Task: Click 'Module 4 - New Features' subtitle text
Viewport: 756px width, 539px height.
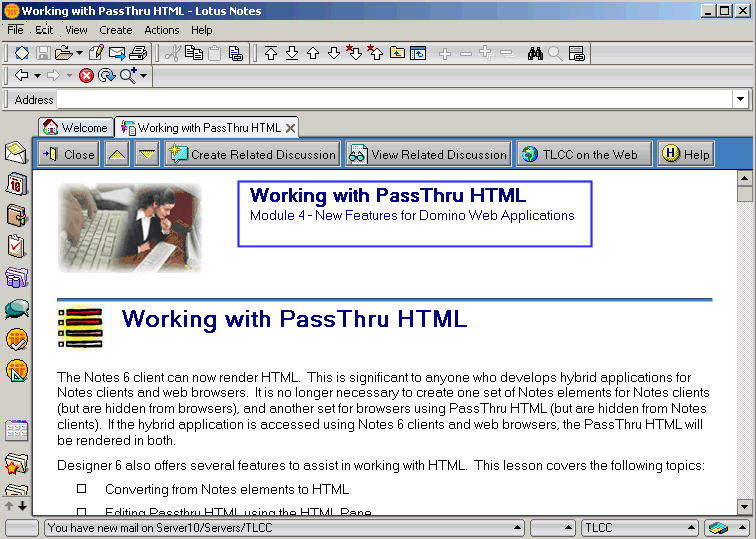Action: tap(412, 216)
